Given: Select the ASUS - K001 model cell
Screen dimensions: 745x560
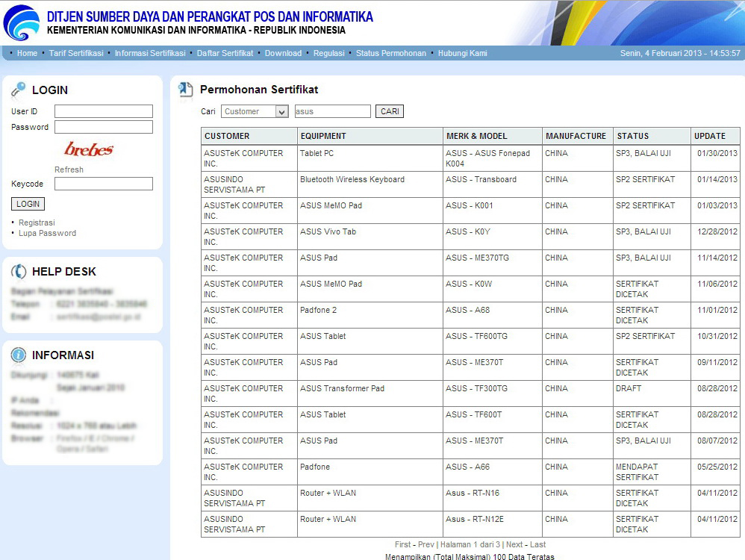Looking at the screenshot, I should [x=492, y=211].
